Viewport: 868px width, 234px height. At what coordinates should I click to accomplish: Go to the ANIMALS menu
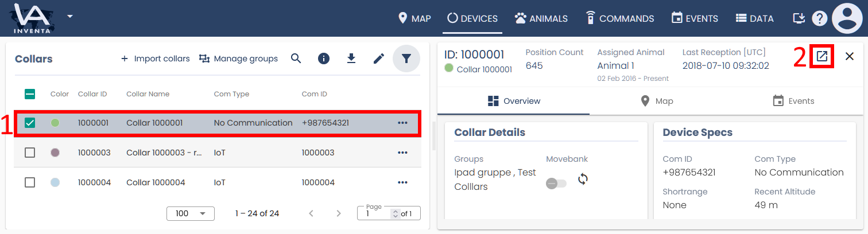coord(541,18)
